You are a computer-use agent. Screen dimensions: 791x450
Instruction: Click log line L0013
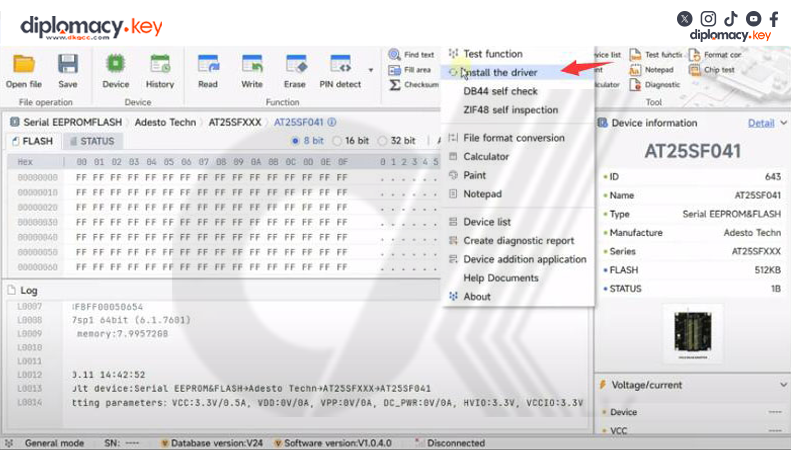click(x=251, y=388)
